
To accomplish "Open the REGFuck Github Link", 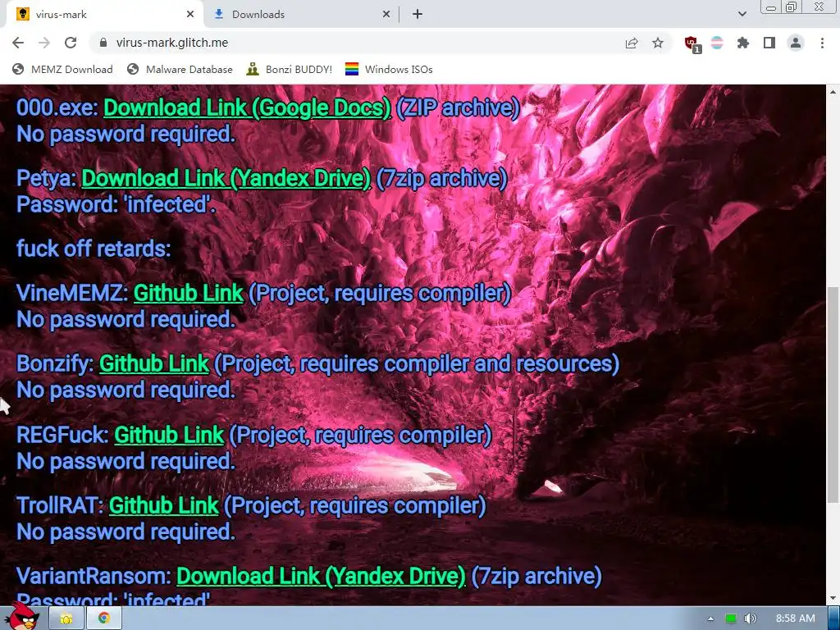I will point(169,435).
